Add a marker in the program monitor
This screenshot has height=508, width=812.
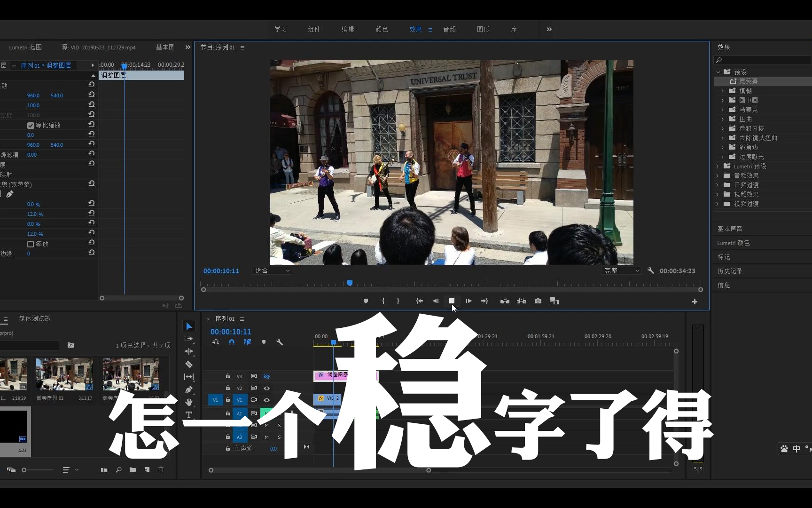pyautogui.click(x=366, y=301)
